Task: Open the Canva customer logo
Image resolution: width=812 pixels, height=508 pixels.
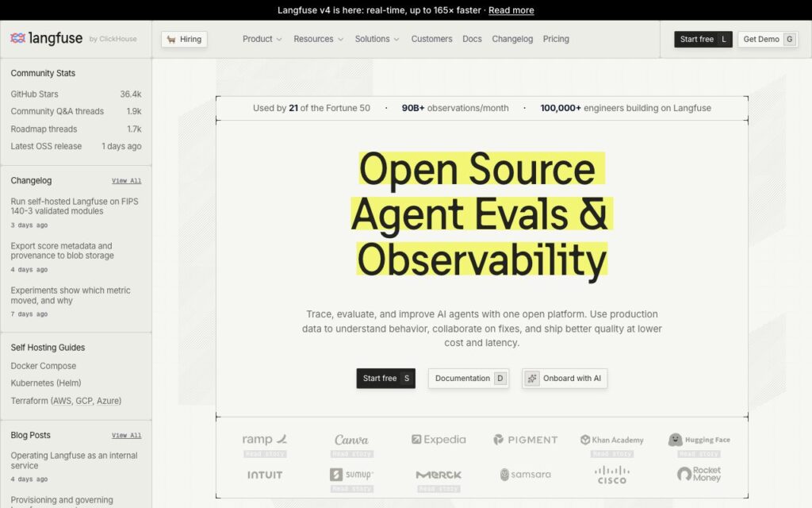Action: 351,440
